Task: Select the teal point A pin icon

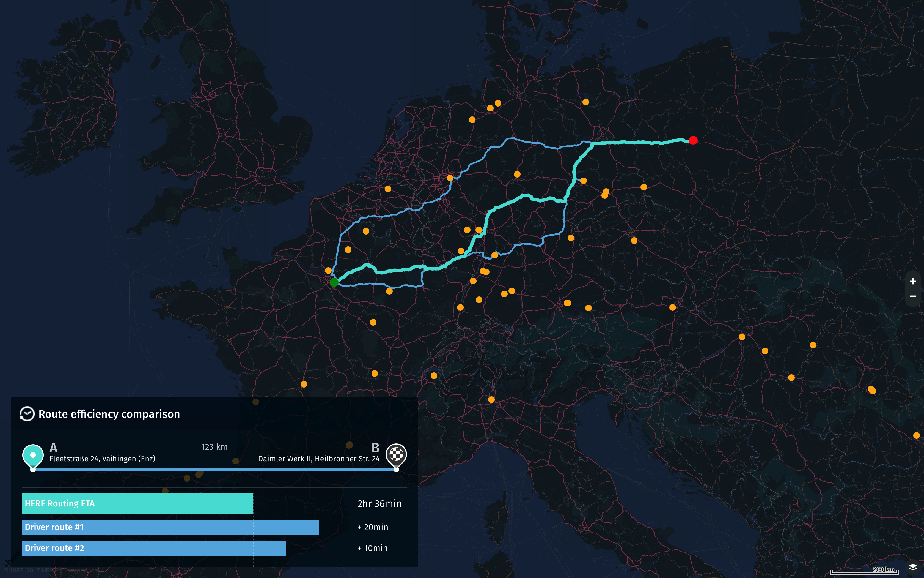Action: 33,456
